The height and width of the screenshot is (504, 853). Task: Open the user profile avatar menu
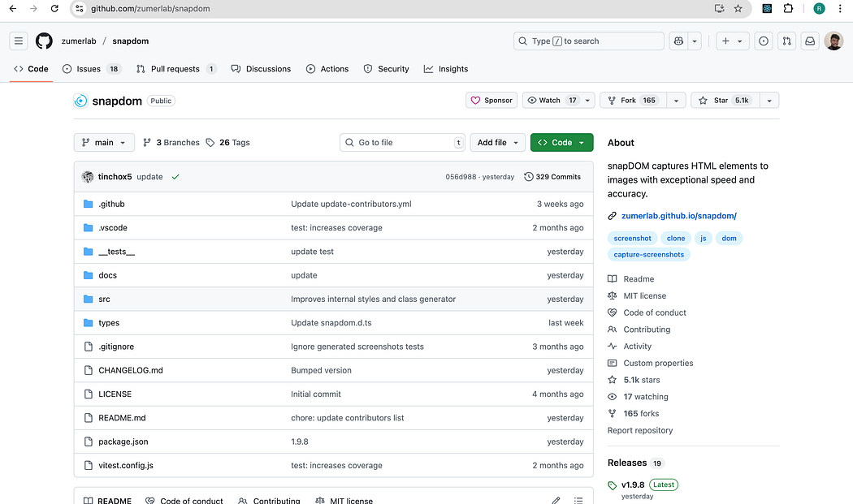[834, 41]
